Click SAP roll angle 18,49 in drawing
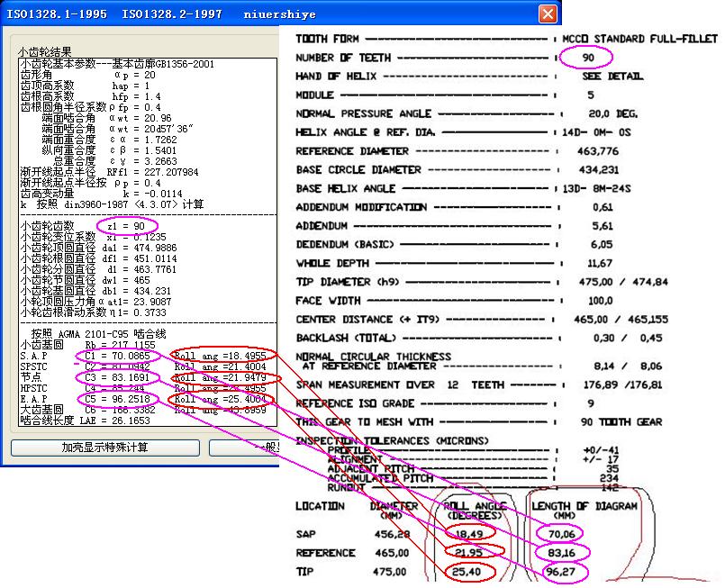The width and height of the screenshot is (725, 588). 469,534
